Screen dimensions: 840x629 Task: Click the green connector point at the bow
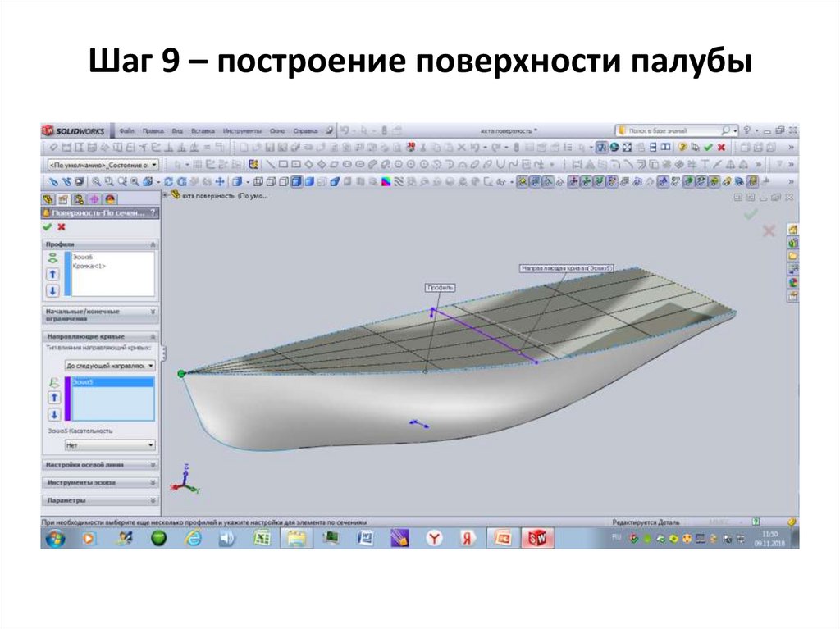181,373
